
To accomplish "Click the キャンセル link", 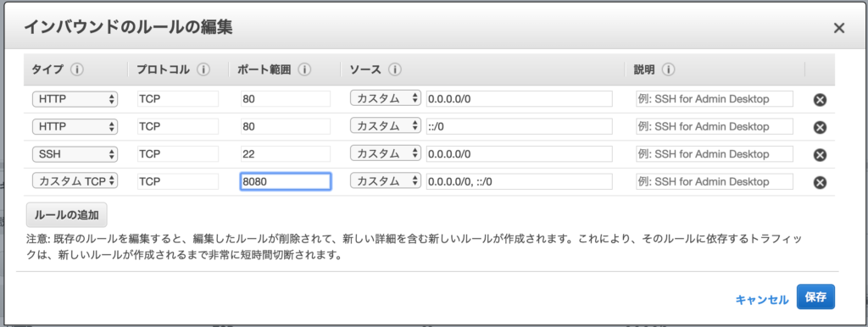I will point(762,300).
